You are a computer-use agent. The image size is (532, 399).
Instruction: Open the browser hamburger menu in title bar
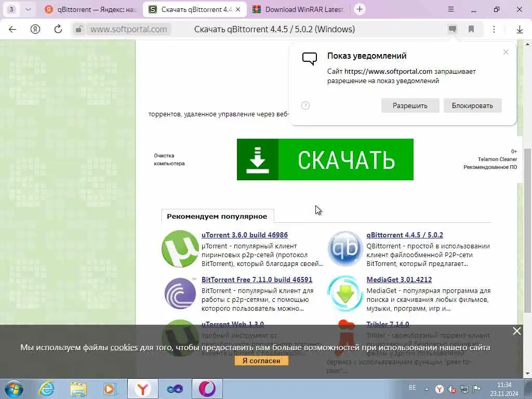(451, 9)
